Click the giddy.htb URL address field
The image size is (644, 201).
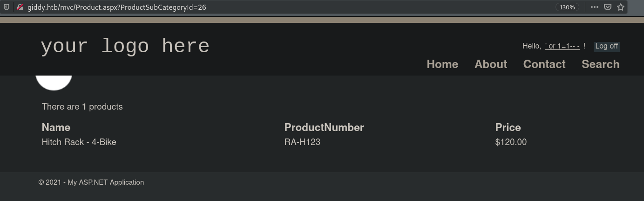[x=279, y=7]
